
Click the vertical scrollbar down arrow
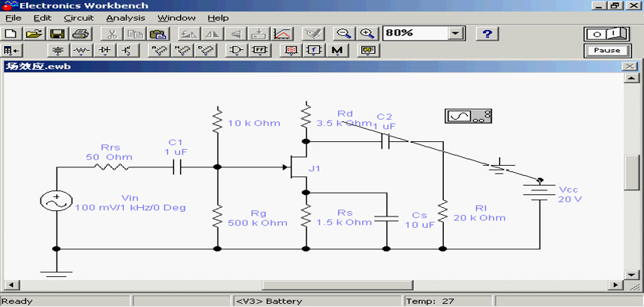tap(631, 274)
